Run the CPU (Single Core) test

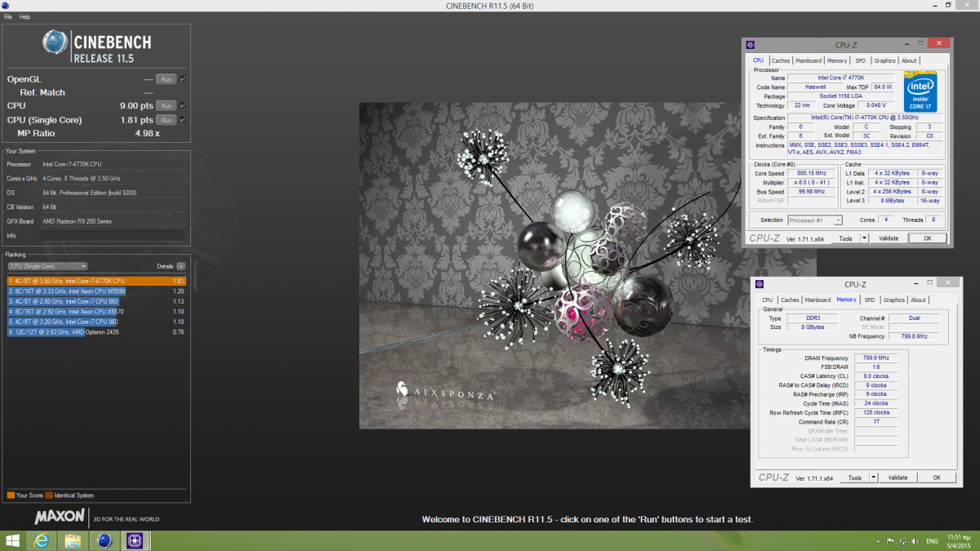coord(166,120)
